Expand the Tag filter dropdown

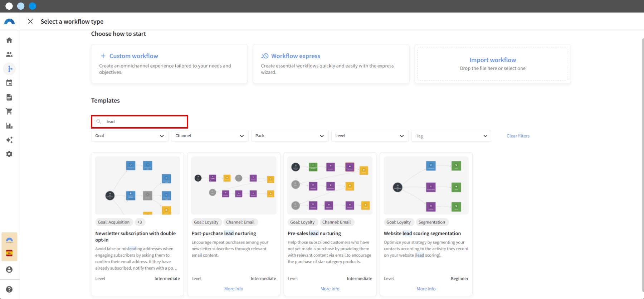pyautogui.click(x=451, y=136)
